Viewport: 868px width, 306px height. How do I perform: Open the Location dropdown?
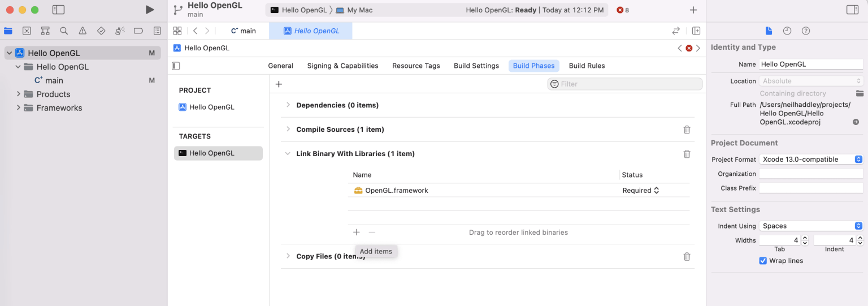(x=811, y=81)
